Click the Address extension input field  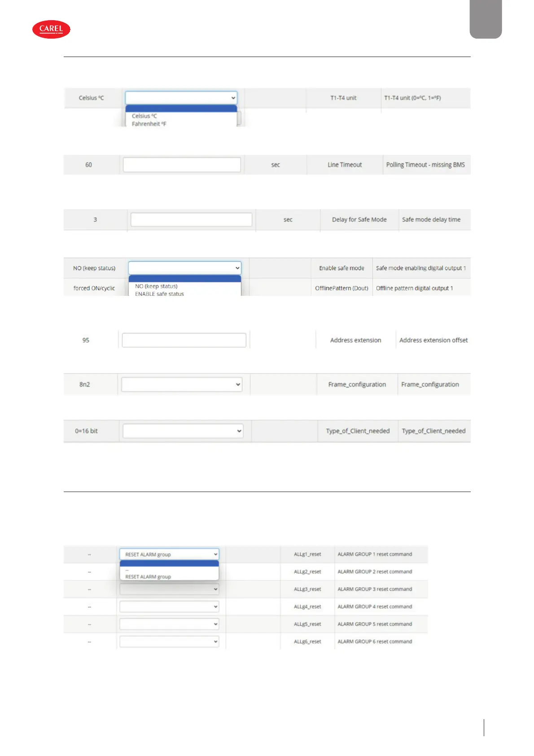[184, 340]
